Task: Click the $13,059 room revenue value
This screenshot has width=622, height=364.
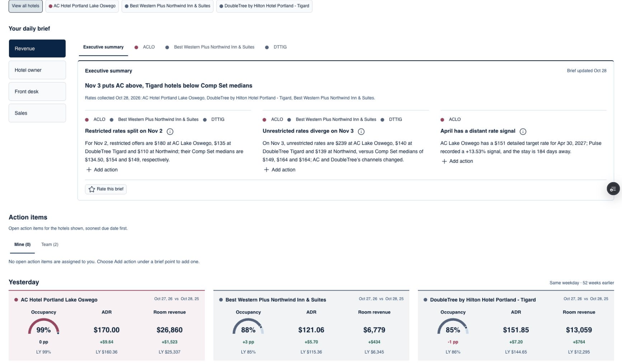Action: pos(579,330)
